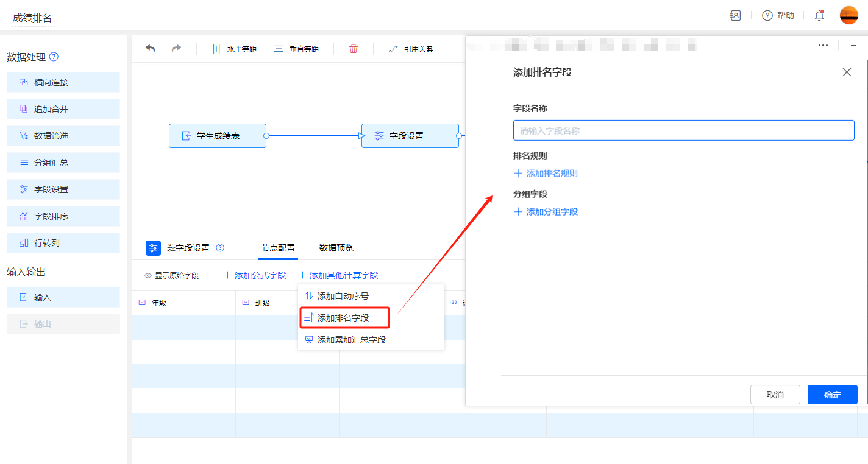Screen dimensions: 868x464
Task: Select 添加排名字段 menu item
Action: click(343, 318)
